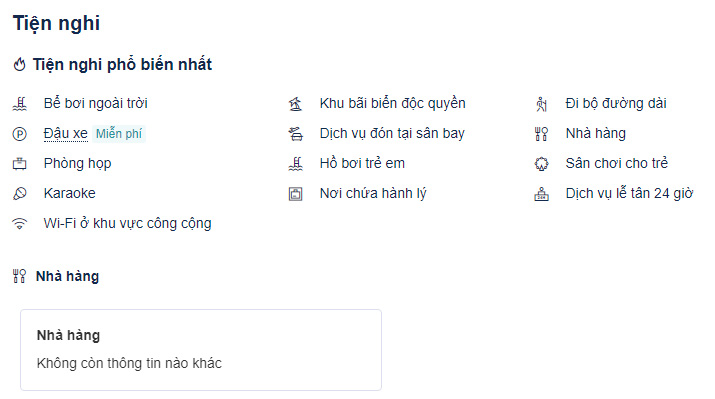Viewport: 715px width, 399px height.
Task: Click the restaurant cutlery icon in amenities list
Action: pos(541,134)
